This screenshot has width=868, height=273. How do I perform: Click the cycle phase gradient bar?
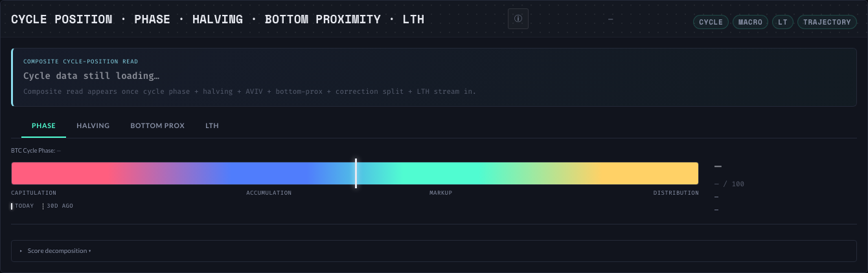[354, 173]
